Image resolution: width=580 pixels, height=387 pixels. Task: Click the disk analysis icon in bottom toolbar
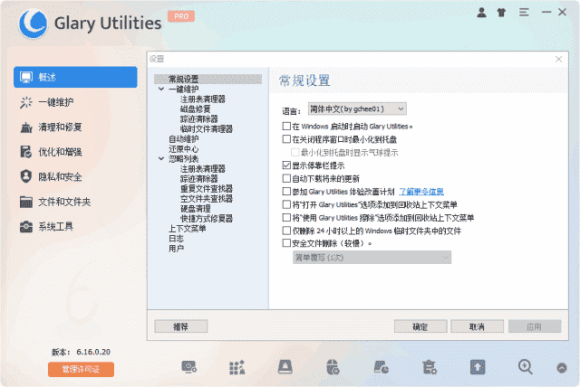coord(381,367)
